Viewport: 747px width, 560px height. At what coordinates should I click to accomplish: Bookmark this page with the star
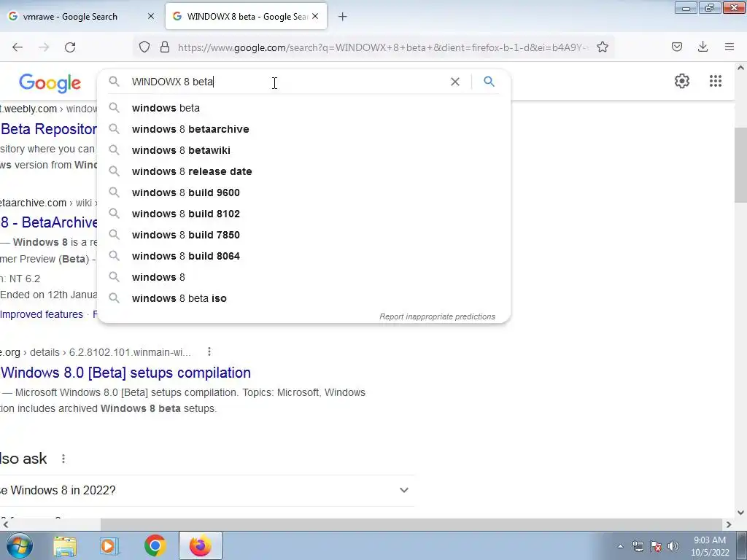(x=602, y=47)
